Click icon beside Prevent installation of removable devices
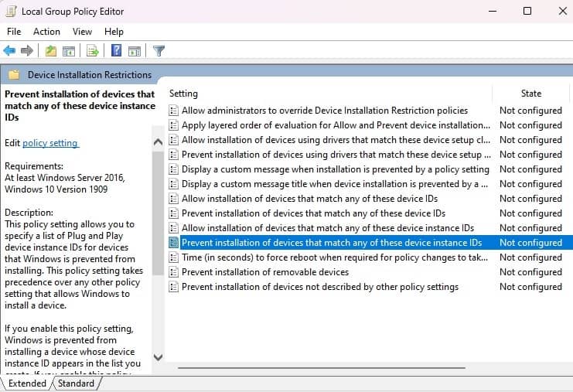The width and height of the screenshot is (573, 392). tap(173, 272)
